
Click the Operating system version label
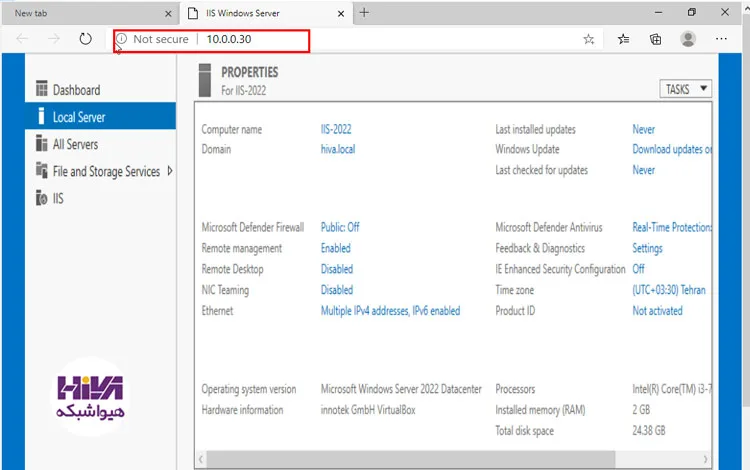249,389
